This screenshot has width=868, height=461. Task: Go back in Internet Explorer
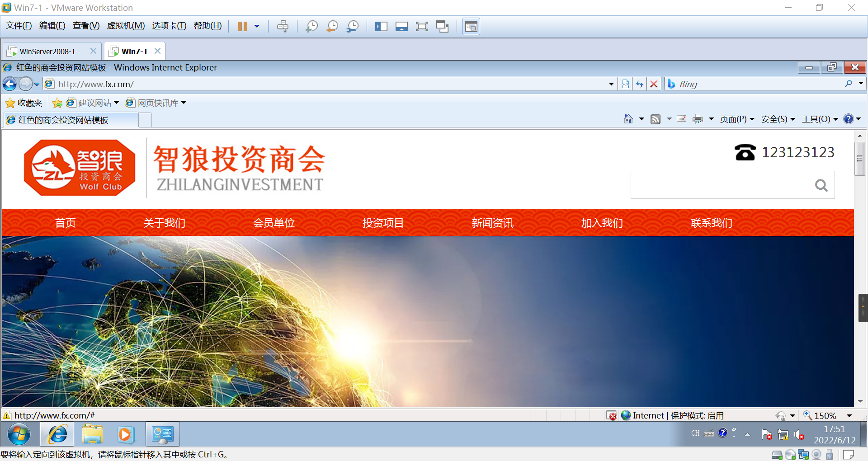[9, 84]
